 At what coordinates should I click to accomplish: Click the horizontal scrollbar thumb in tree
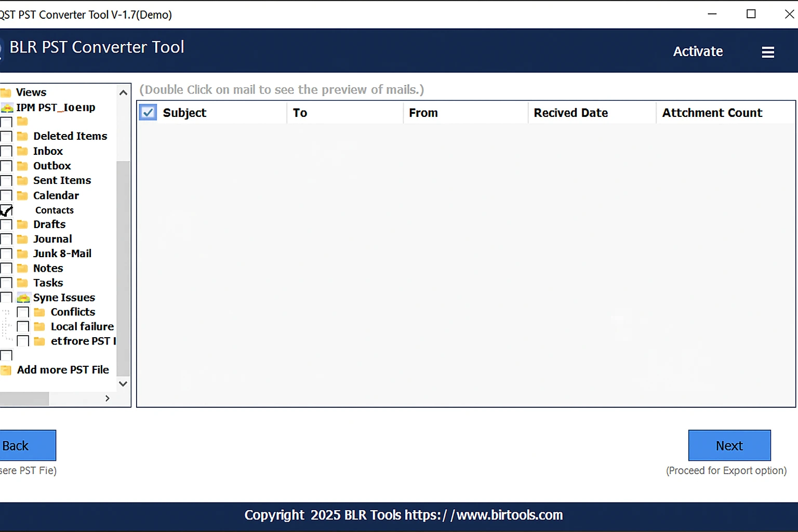click(24, 398)
